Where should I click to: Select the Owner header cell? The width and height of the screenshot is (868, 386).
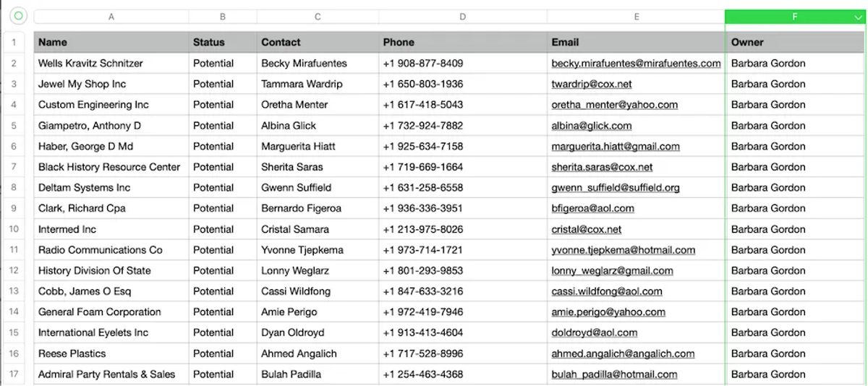[x=795, y=42]
